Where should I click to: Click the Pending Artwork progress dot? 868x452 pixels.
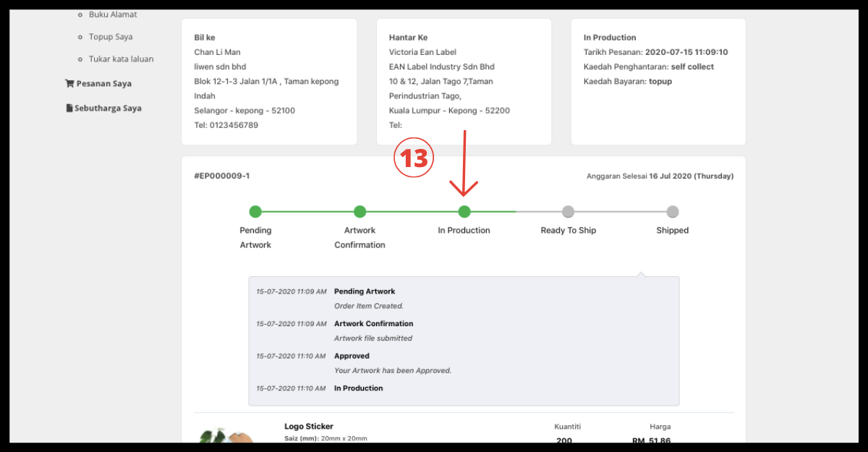255,212
